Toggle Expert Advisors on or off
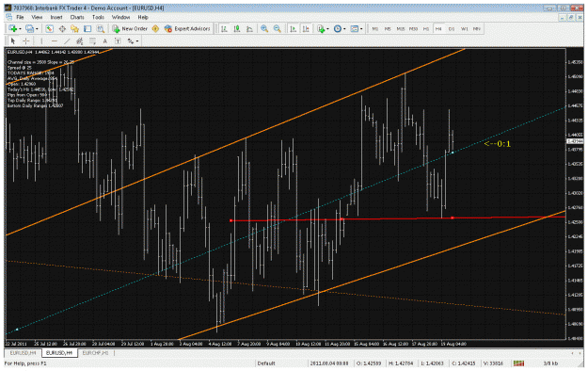The width and height of the screenshot is (588, 371). (187, 29)
